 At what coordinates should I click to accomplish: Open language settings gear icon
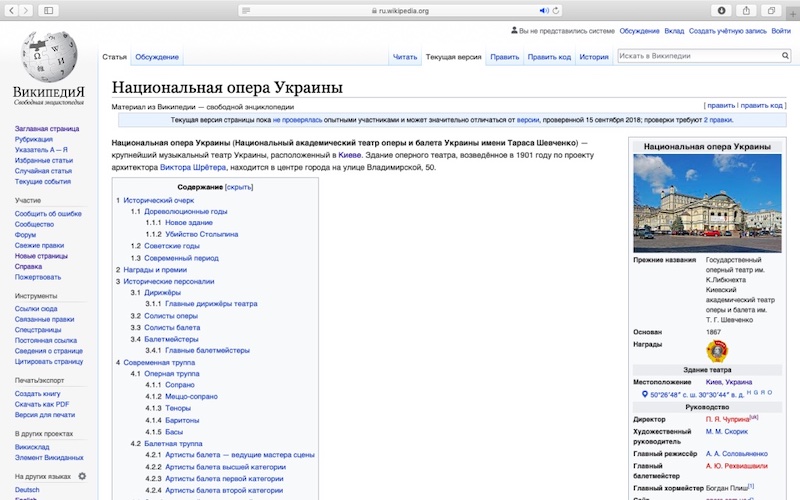click(x=82, y=476)
